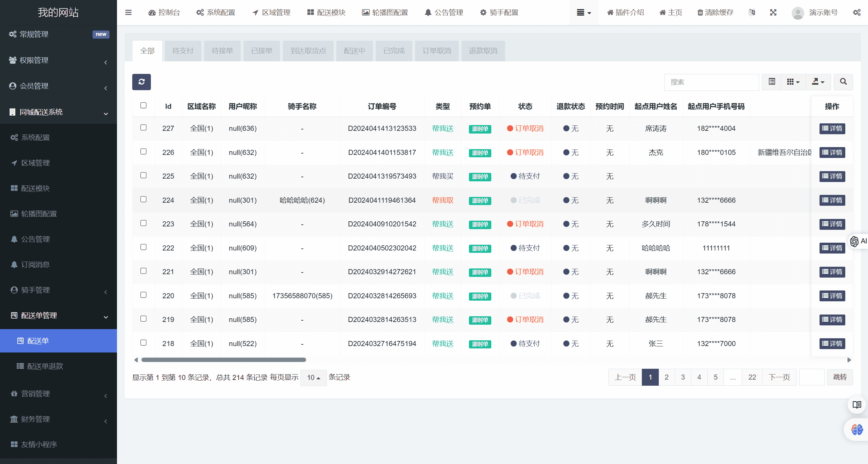This screenshot has width=868, height=464.
Task: Open 常规管理 in the sidebar
Action: pyautogui.click(x=58, y=34)
